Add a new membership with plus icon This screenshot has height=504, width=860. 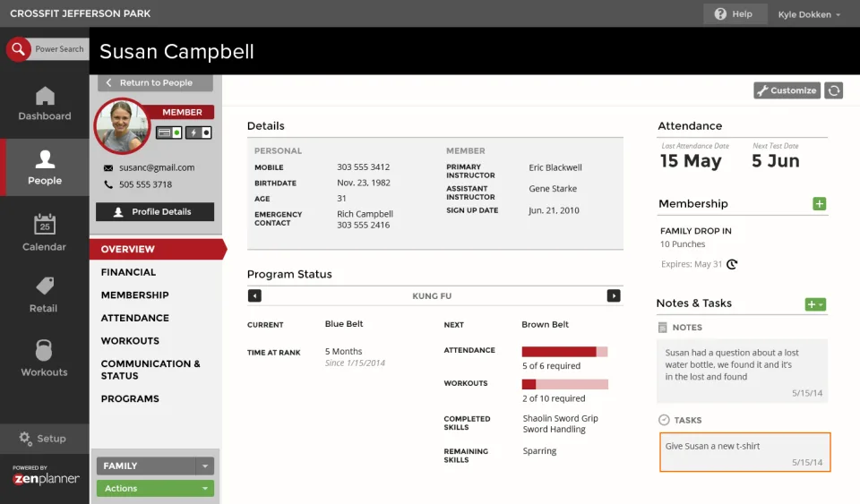(x=820, y=204)
